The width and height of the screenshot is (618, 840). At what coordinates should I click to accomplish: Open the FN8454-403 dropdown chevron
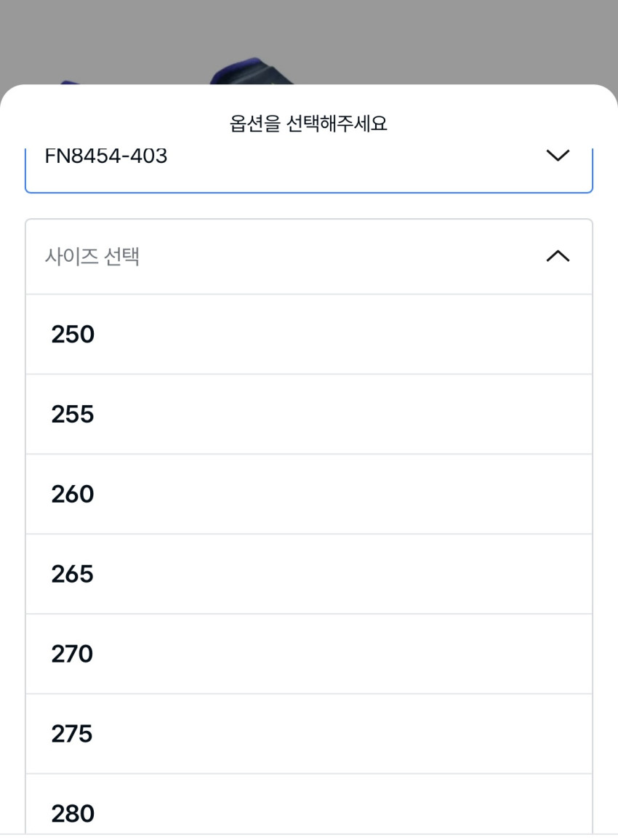[557, 156]
